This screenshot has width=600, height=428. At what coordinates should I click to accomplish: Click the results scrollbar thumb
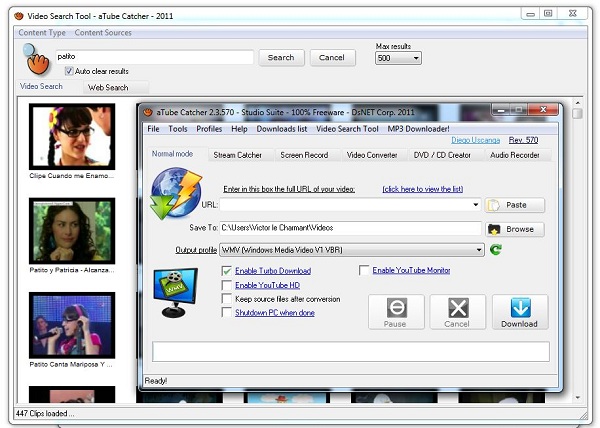pyautogui.click(x=577, y=114)
